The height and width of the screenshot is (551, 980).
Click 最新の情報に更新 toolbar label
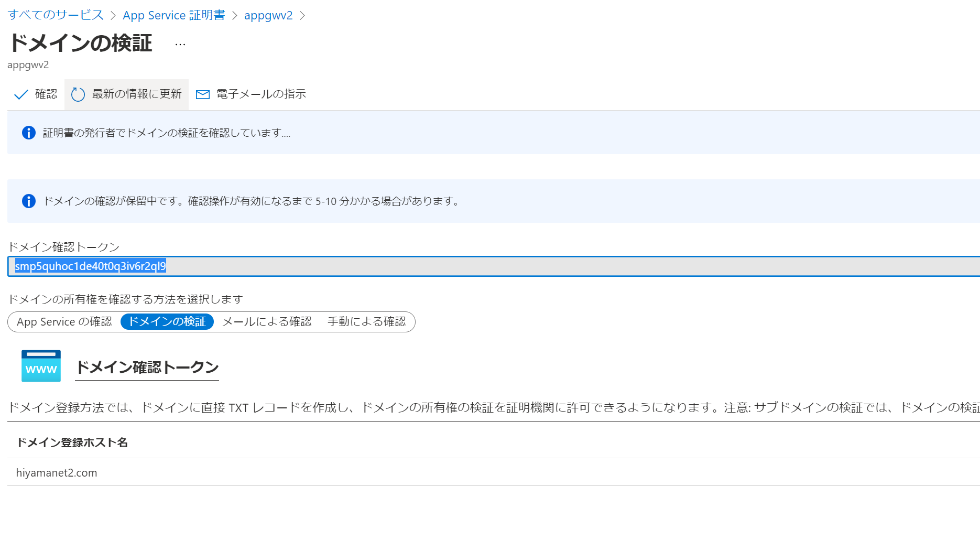coord(137,94)
